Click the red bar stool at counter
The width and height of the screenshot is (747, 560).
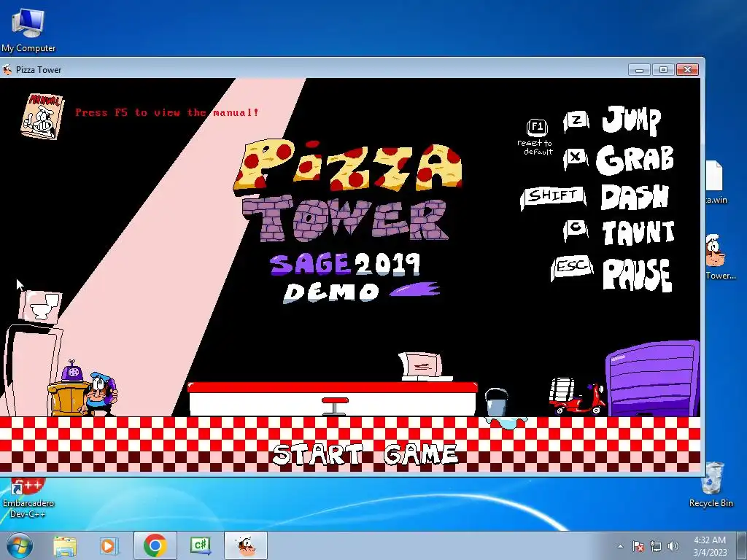click(335, 405)
